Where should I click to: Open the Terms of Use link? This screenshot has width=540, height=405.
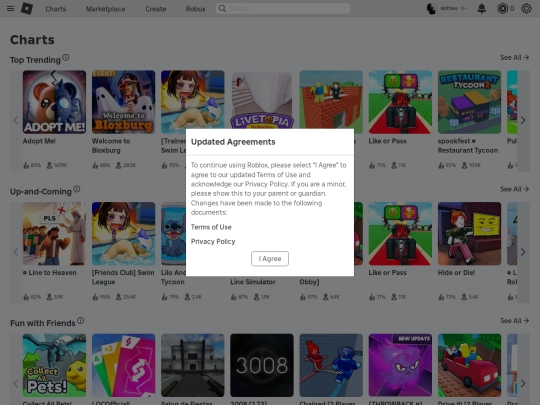[x=211, y=227]
